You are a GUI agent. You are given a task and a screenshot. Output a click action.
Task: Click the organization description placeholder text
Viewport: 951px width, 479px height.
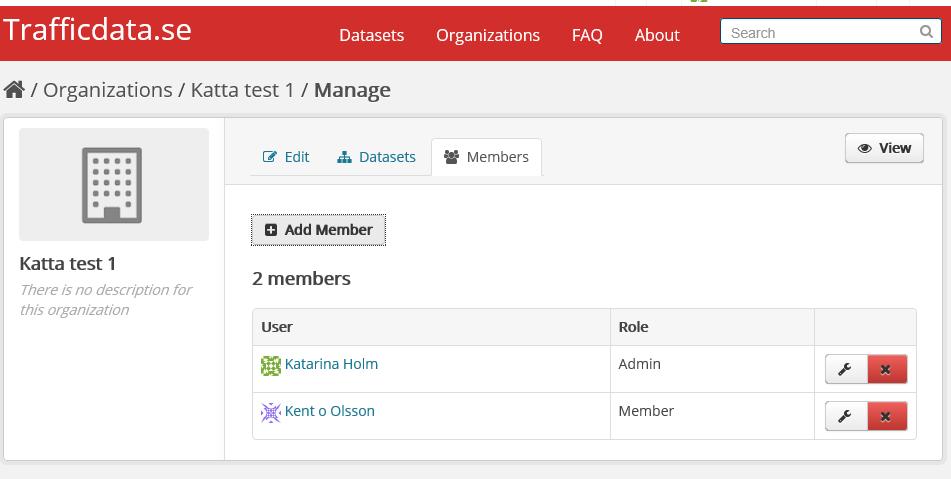[106, 300]
